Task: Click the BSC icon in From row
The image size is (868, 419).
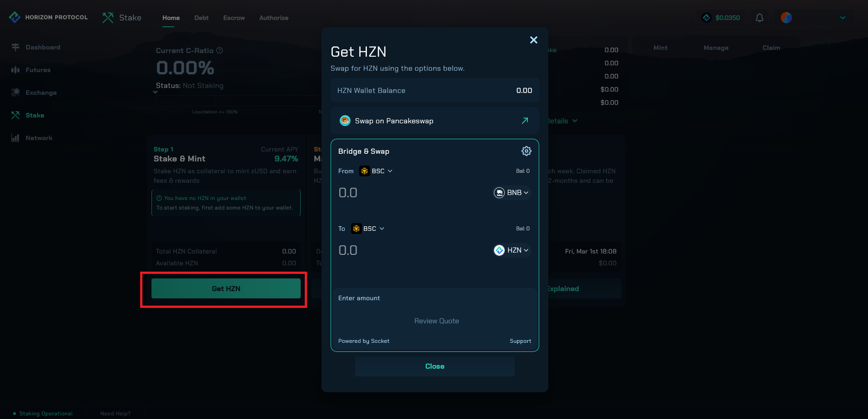Action: coord(364,171)
